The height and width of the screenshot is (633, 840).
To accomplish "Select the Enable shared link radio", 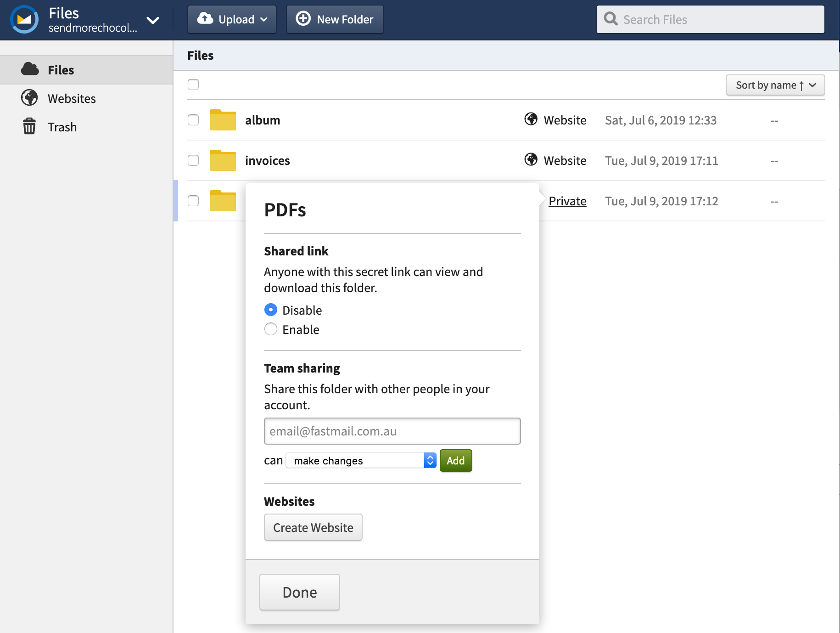I will (x=271, y=329).
